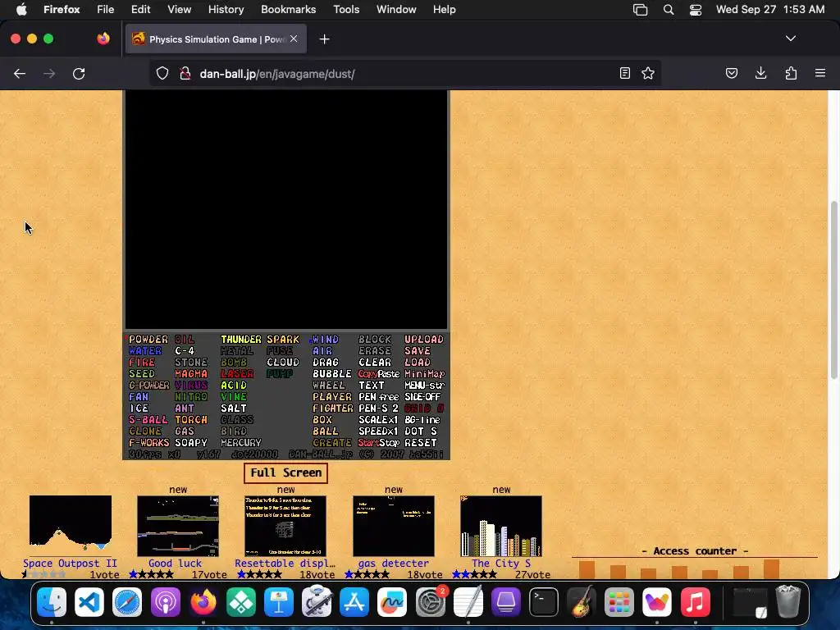
Task: Go back to previous page
Action: point(20,73)
